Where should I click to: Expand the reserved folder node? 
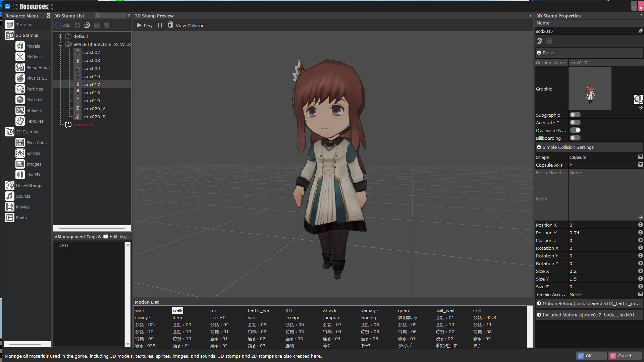click(61, 124)
